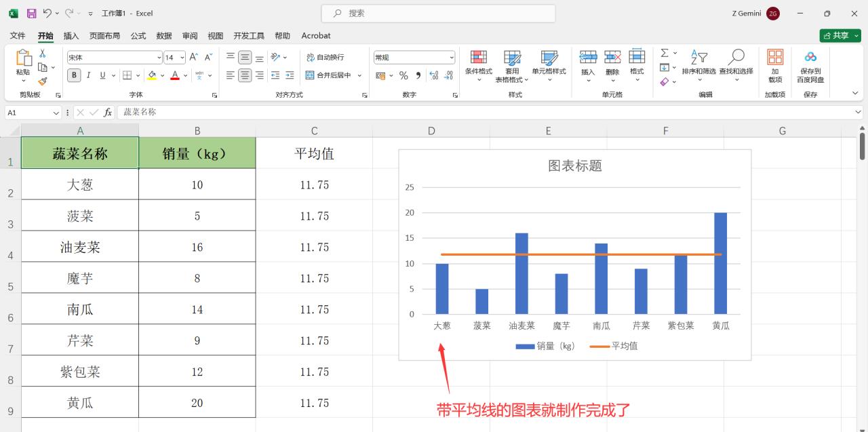Click the Cut scissors icon
Image resolution: width=868 pixels, height=432 pixels.
(x=42, y=53)
